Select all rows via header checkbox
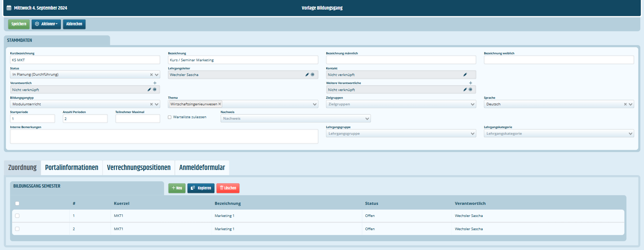644x250 pixels. 17,203
